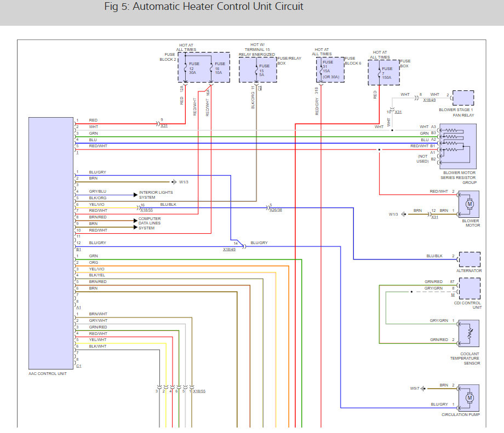This screenshot has height=433, width=504.
Task: Open X18/49 link near pin 14
Action: pyautogui.click(x=229, y=249)
